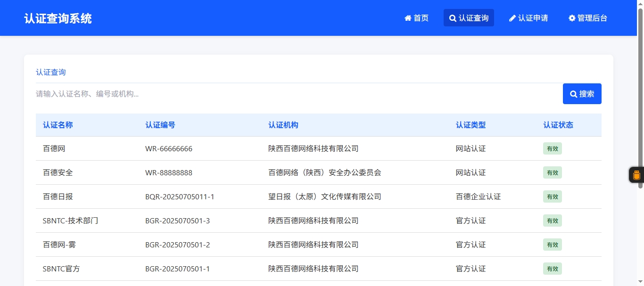Select the SBNTC-技术部门 row
This screenshot has width=644, height=286.
click(71, 221)
